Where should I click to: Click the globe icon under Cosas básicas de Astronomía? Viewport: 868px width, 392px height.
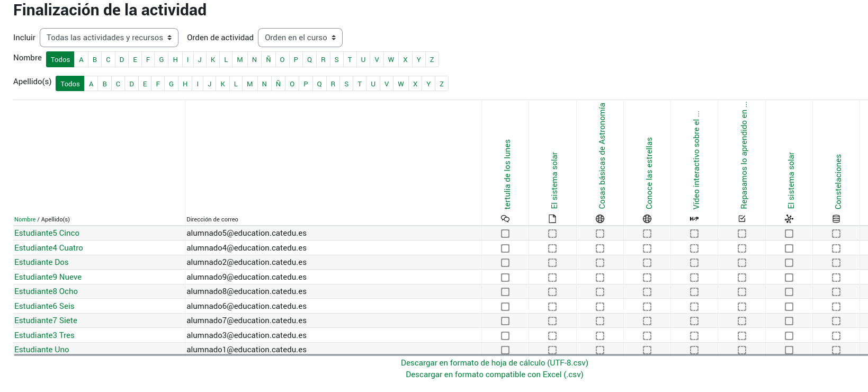click(600, 219)
